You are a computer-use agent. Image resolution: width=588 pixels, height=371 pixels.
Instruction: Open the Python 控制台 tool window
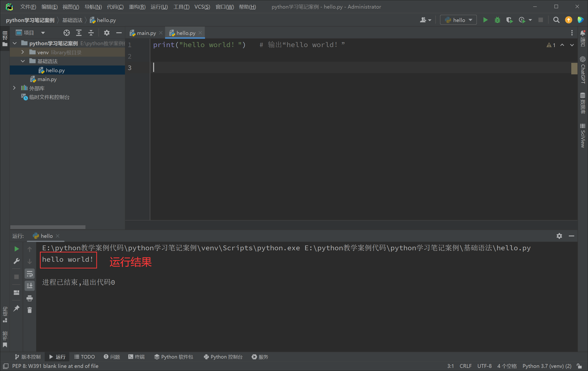[x=223, y=357]
